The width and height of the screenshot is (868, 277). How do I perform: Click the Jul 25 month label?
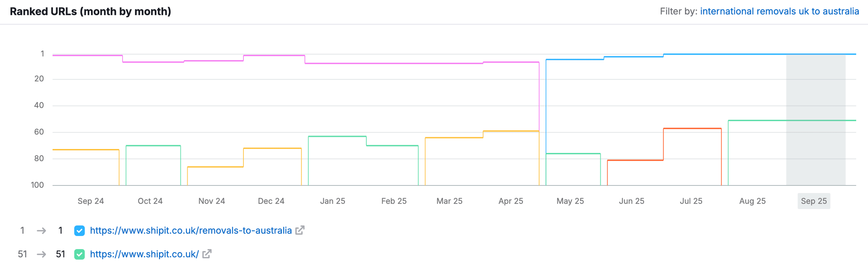[691, 201]
